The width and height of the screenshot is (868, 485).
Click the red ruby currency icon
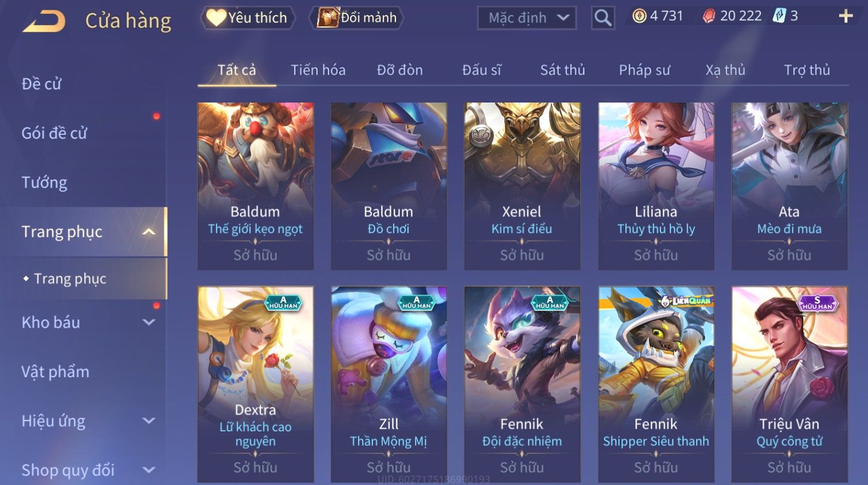[709, 16]
